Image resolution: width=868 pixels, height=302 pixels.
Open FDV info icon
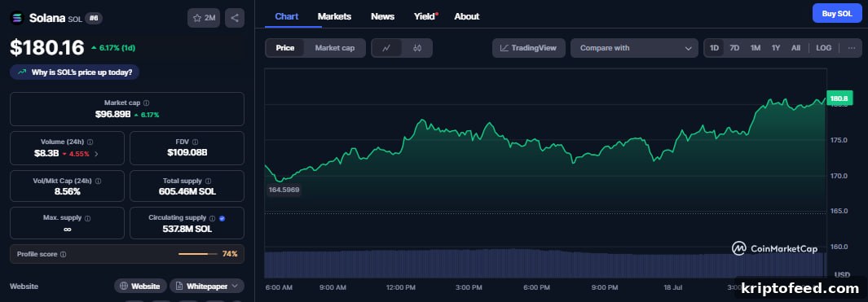(195, 142)
